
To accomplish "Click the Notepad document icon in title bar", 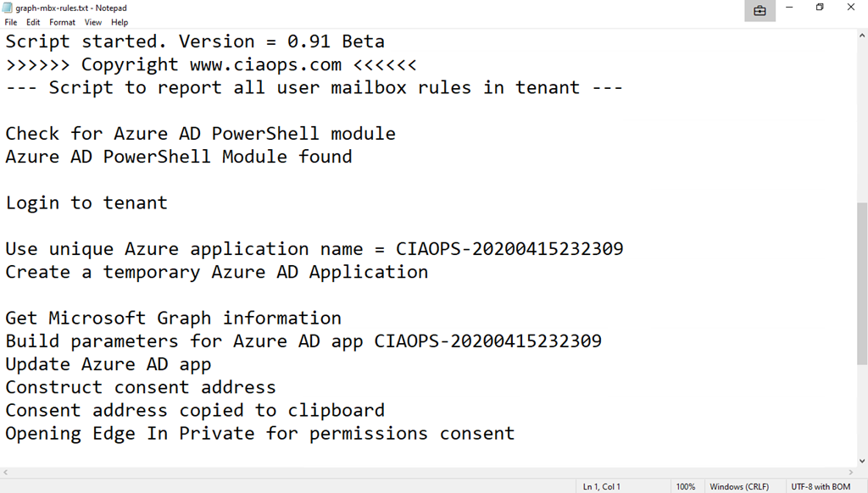I will coord(8,8).
